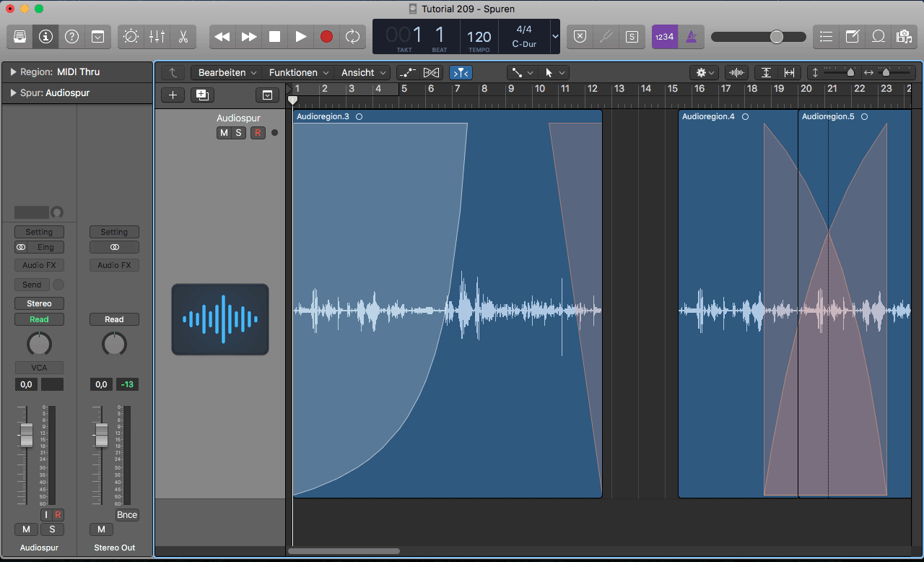Image resolution: width=924 pixels, height=562 pixels.
Task: Mute the Audiospur track in header
Action: click(224, 133)
